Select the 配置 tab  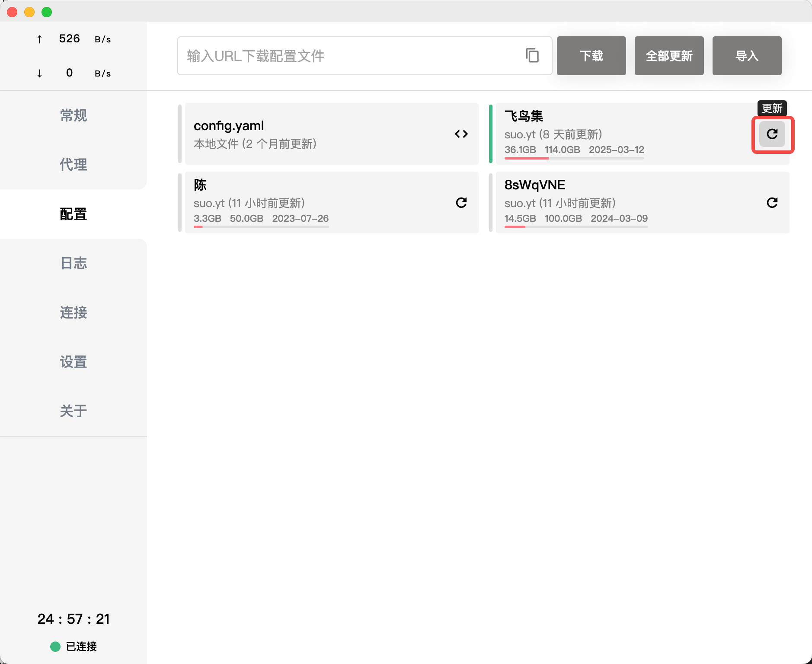74,214
